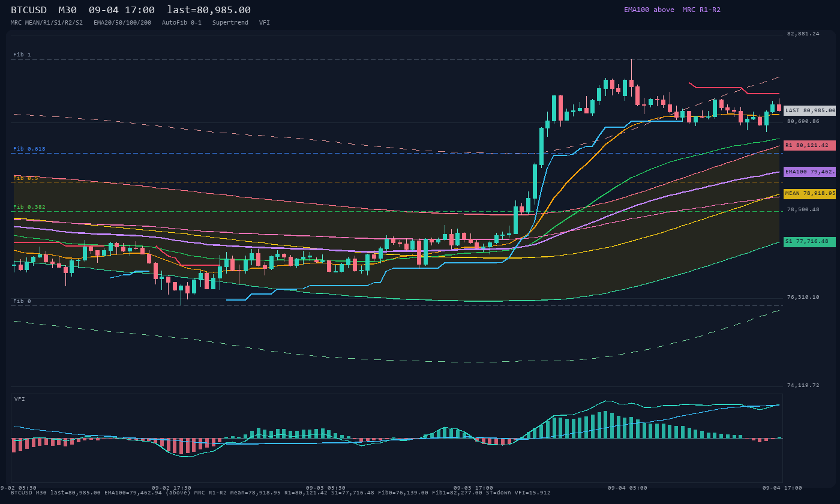This screenshot has height=504, width=840.
Task: Click the Supertrend indicator label
Action: [x=230, y=23]
